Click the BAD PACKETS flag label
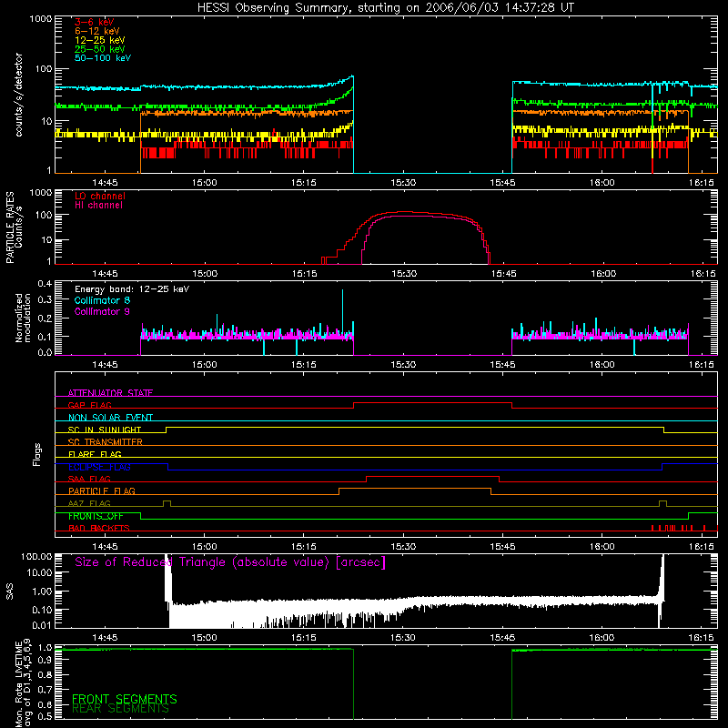 click(99, 528)
